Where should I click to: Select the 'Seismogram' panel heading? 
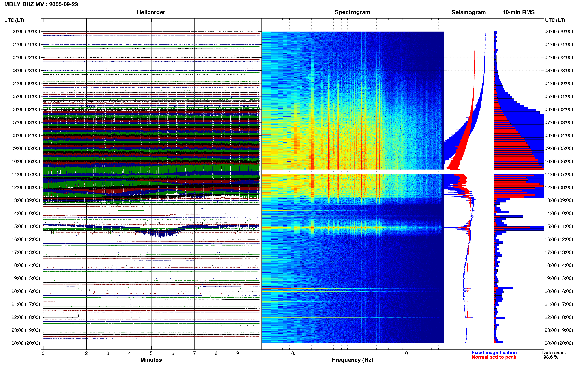pyautogui.click(x=468, y=12)
